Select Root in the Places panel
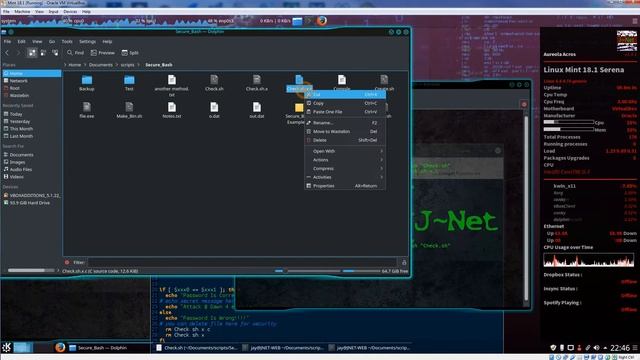Screen dimensions: 640x360 tap(31, 88)
